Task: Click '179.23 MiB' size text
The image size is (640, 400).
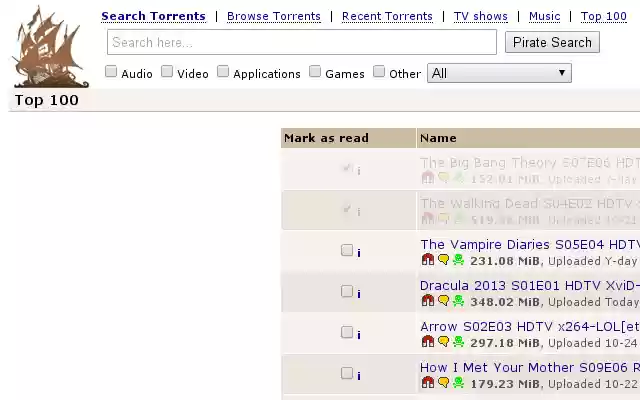Action: coord(505,384)
